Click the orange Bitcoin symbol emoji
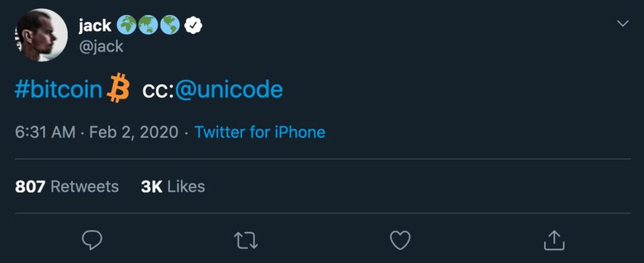This screenshot has width=644, height=263. click(x=118, y=89)
